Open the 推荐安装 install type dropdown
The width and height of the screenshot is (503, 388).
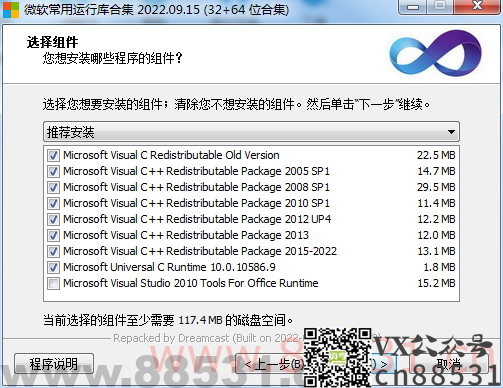[251, 132]
